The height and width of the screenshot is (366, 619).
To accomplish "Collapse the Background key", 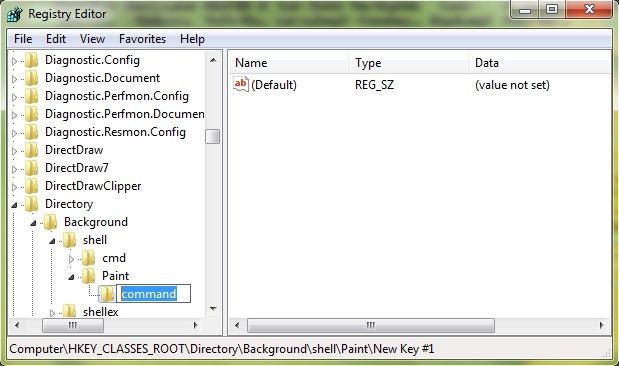I will click(x=34, y=223).
